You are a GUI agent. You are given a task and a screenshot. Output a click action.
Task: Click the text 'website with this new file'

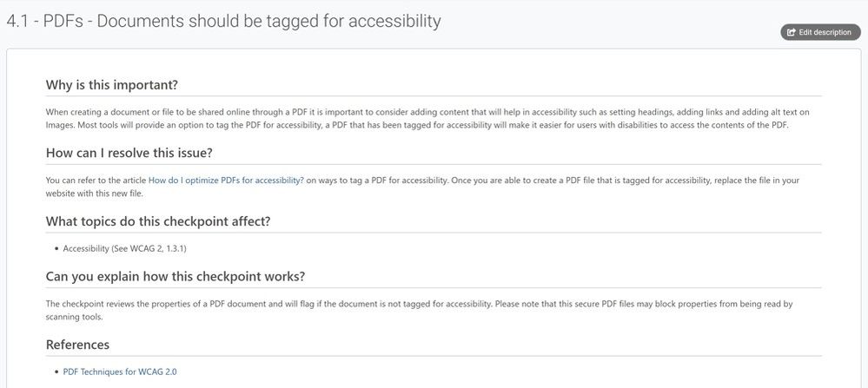pyautogui.click(x=95, y=194)
